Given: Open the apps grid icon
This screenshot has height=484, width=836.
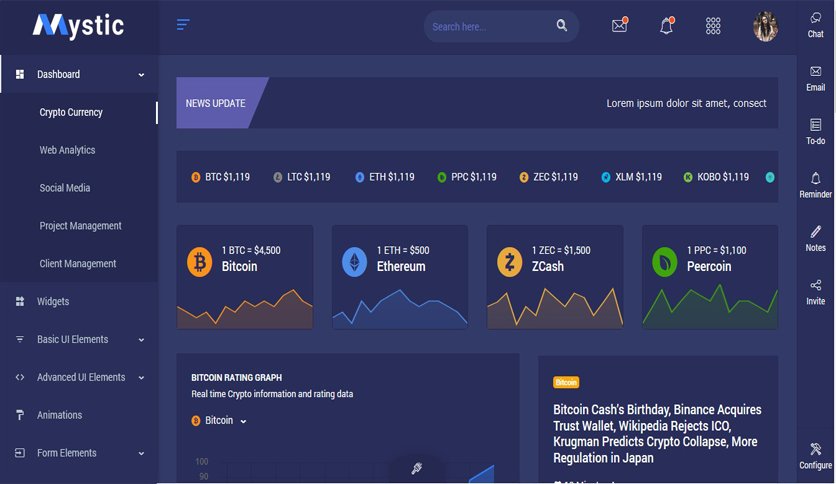Looking at the screenshot, I should 713,26.
